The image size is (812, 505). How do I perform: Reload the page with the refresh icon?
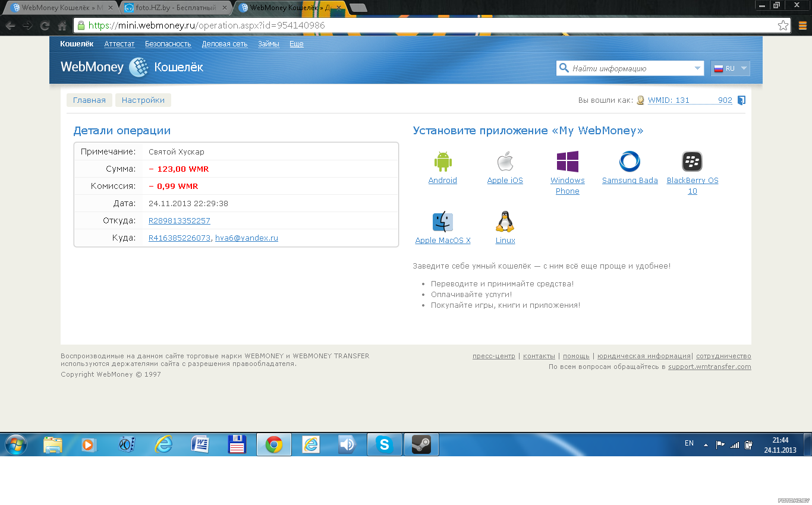point(45,26)
